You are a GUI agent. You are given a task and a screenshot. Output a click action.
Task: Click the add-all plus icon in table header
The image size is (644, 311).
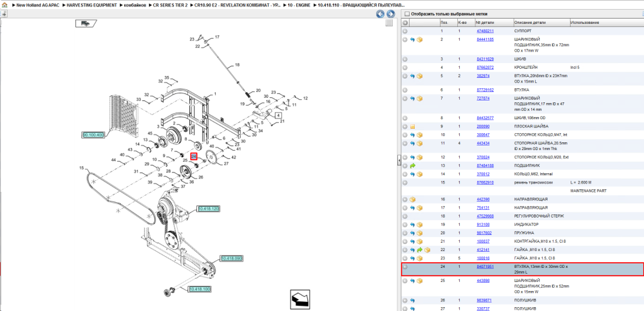pyautogui.click(x=405, y=23)
